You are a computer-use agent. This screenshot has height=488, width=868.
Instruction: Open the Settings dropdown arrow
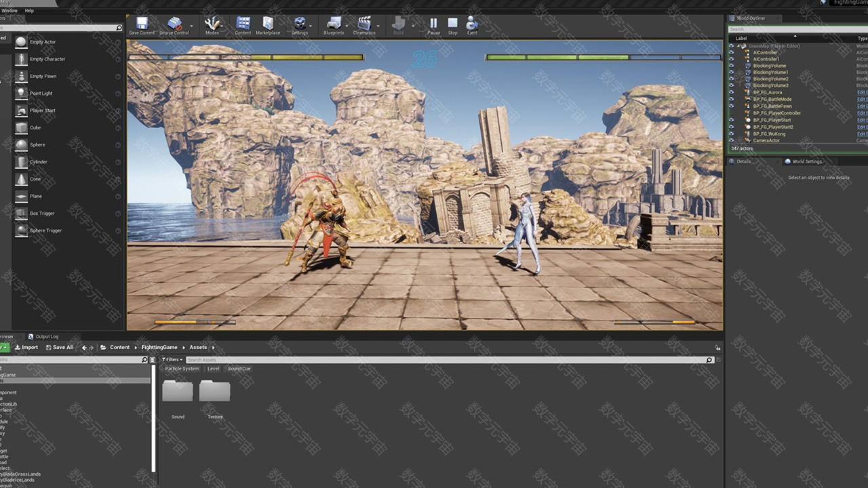312,26
